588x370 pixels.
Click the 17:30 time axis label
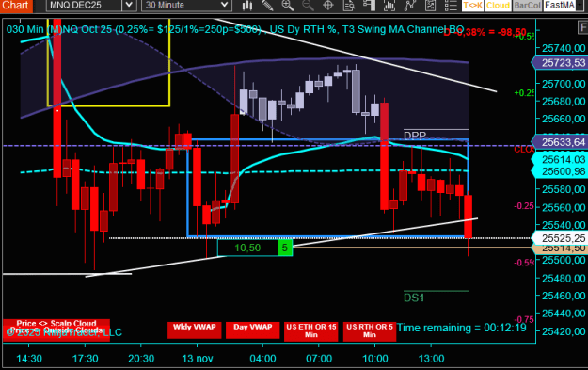(85, 359)
